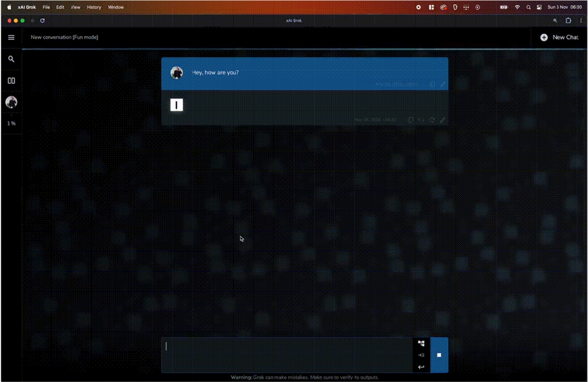Stop the response with the square button

439,355
